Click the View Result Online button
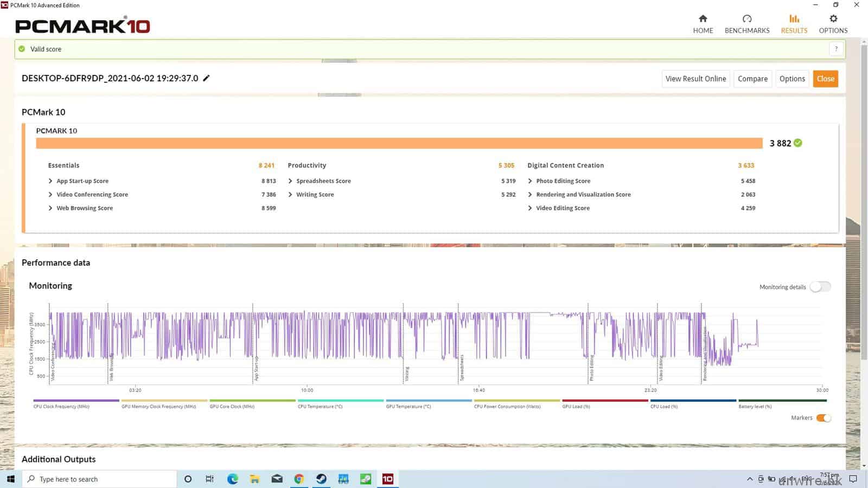Viewport: 868px width, 488px height. point(695,79)
